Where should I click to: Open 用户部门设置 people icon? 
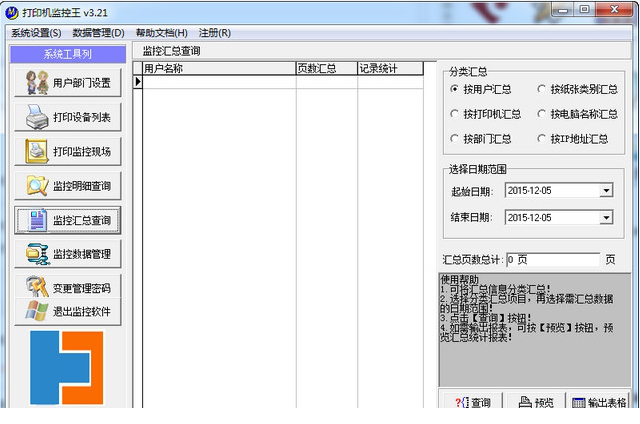click(37, 83)
